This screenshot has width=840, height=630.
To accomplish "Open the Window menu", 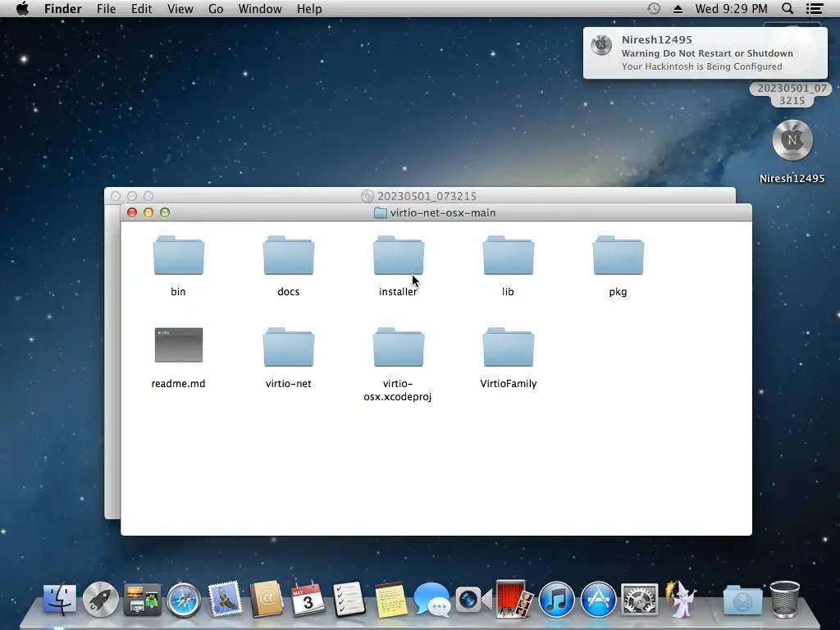I will pyautogui.click(x=260, y=9).
